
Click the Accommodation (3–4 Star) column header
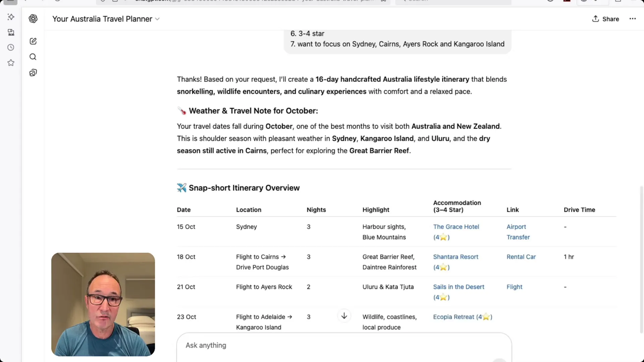click(457, 206)
